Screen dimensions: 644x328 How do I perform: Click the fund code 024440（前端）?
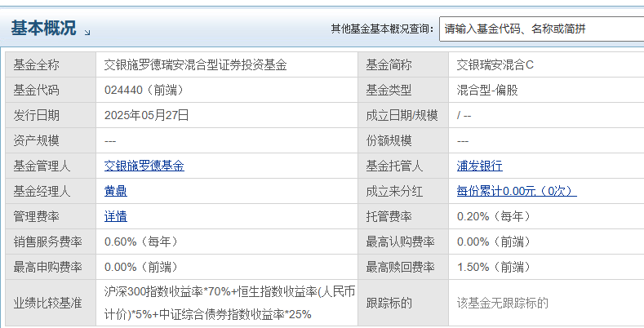click(144, 90)
